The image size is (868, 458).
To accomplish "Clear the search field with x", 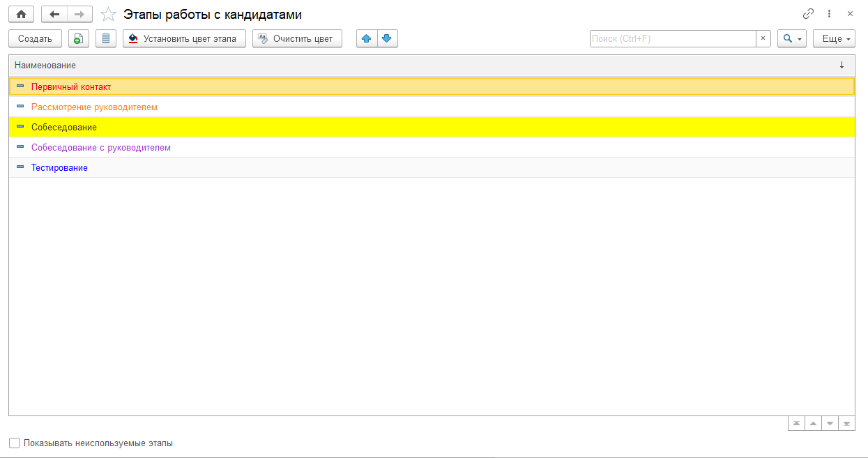I will [763, 38].
